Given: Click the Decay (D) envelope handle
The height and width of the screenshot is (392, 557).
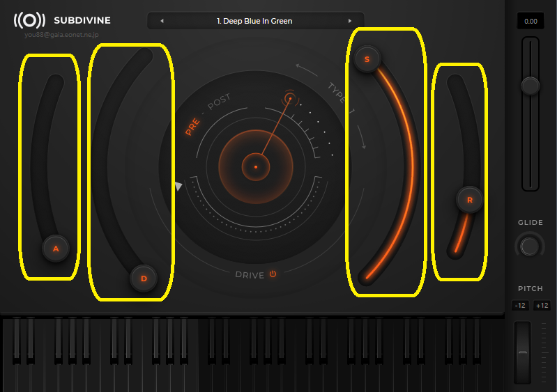Looking at the screenshot, I should click(144, 279).
